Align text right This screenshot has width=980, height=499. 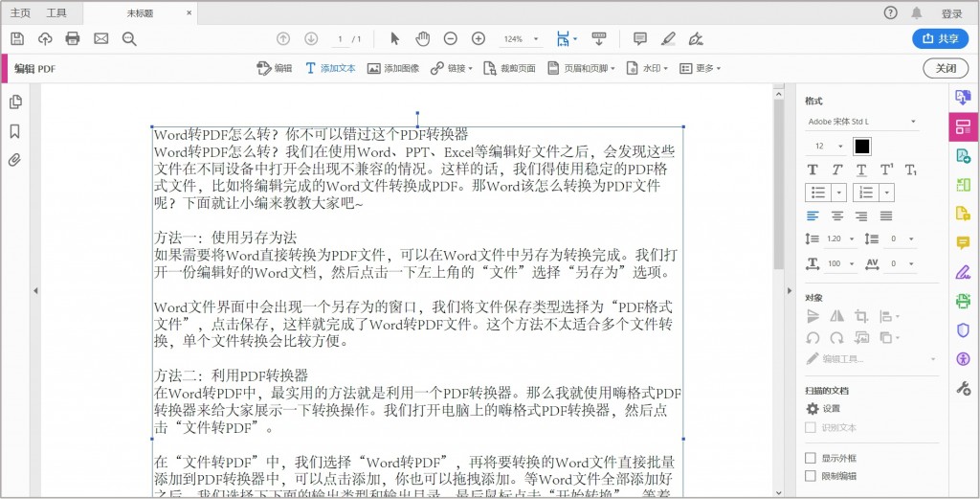tap(861, 215)
